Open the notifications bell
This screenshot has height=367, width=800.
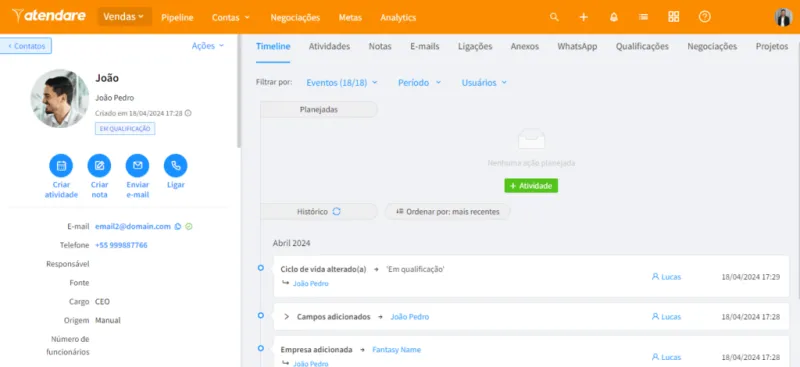[614, 17]
